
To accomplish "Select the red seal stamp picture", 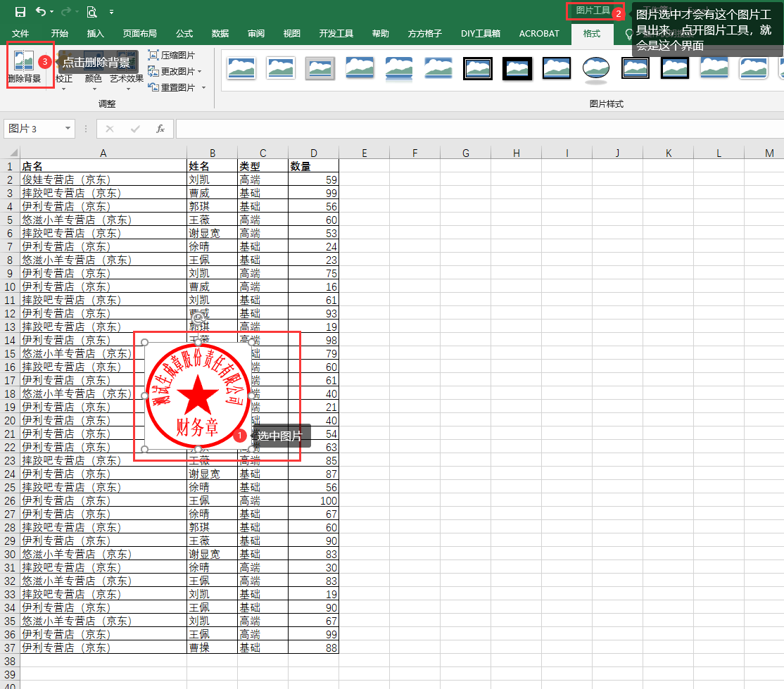I will 198,396.
